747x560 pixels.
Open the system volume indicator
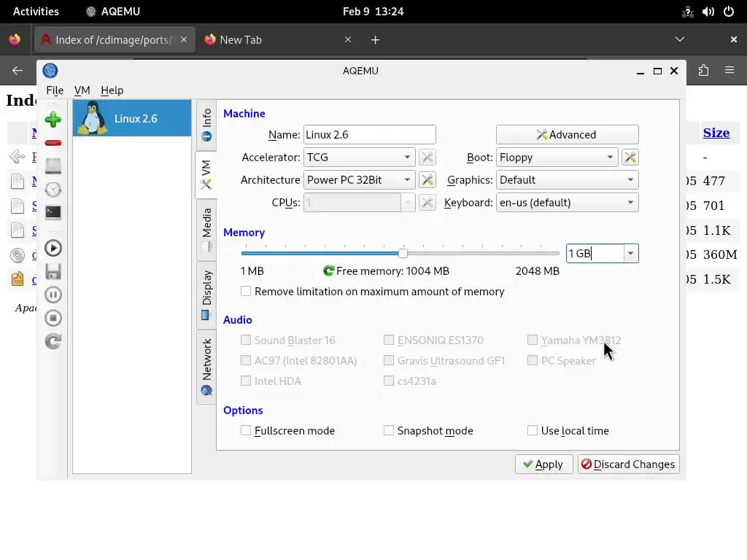coord(708,12)
